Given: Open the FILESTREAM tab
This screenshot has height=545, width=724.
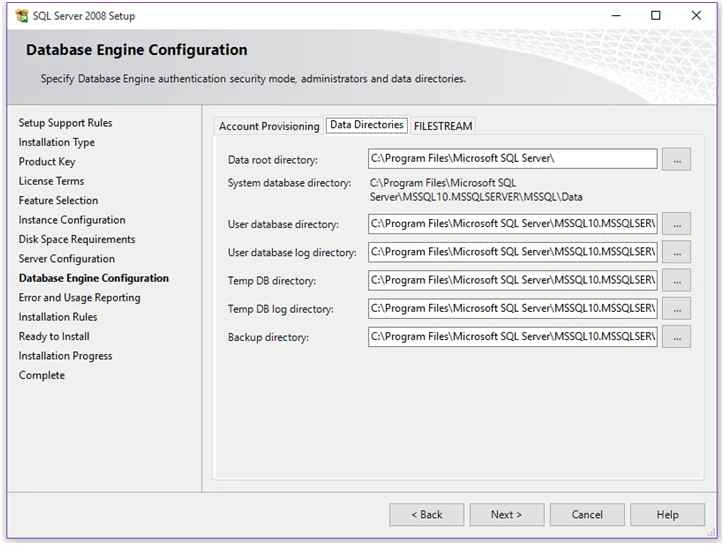Looking at the screenshot, I should (443, 126).
